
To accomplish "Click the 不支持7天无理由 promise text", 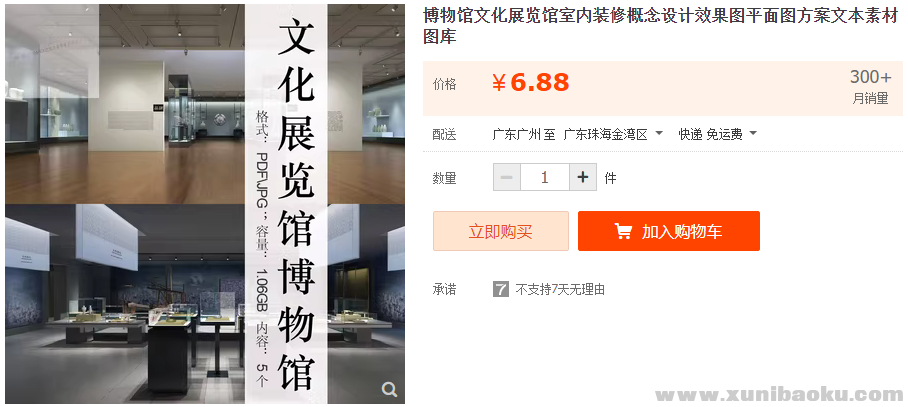I will coord(561,289).
